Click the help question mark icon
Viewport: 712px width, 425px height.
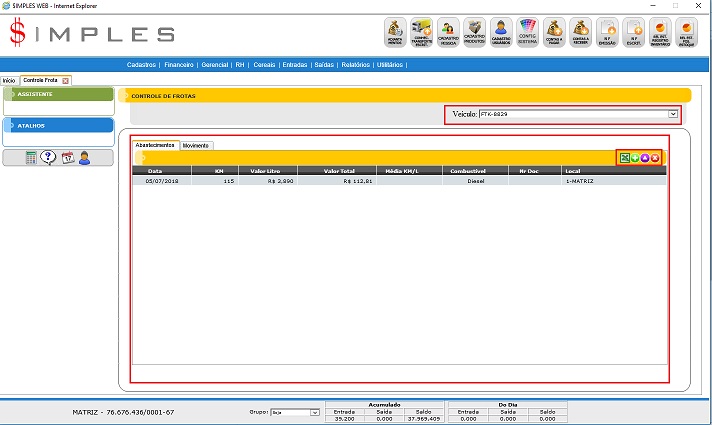[48, 157]
